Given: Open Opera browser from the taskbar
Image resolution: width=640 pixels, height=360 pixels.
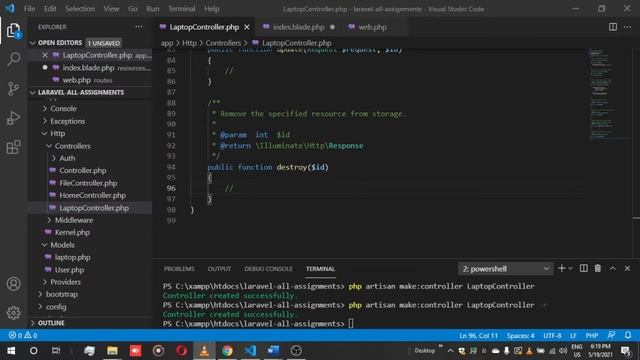Looking at the screenshot, I should [182, 351].
